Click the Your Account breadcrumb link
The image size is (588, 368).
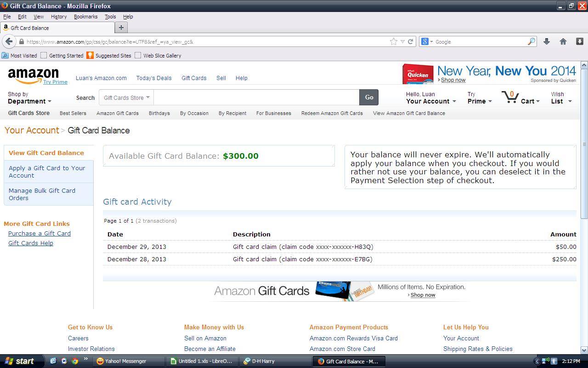[32, 130]
